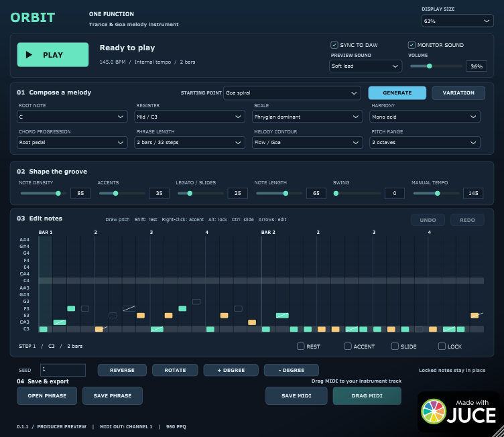Image resolution: width=504 pixels, height=437 pixels.
Task: Click the Swing slider handle
Action: pos(336,193)
